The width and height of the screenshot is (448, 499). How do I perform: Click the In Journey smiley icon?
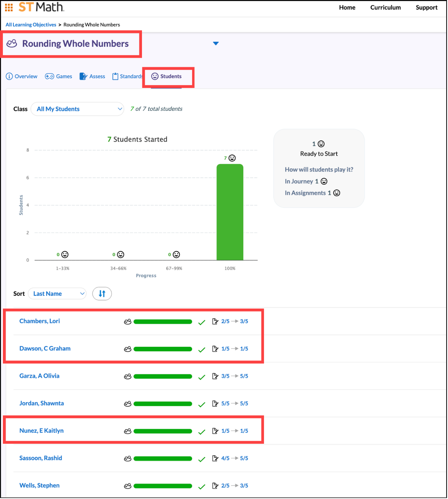(x=324, y=181)
